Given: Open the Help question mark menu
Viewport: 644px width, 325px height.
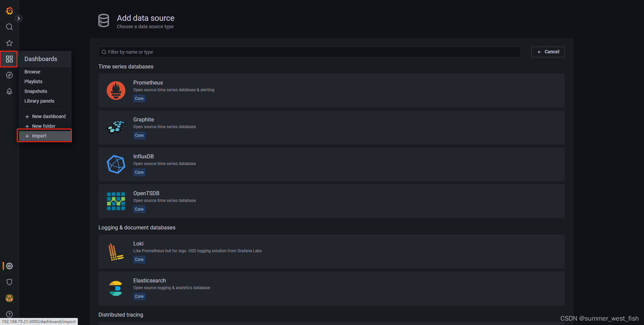Looking at the screenshot, I should (x=9, y=314).
